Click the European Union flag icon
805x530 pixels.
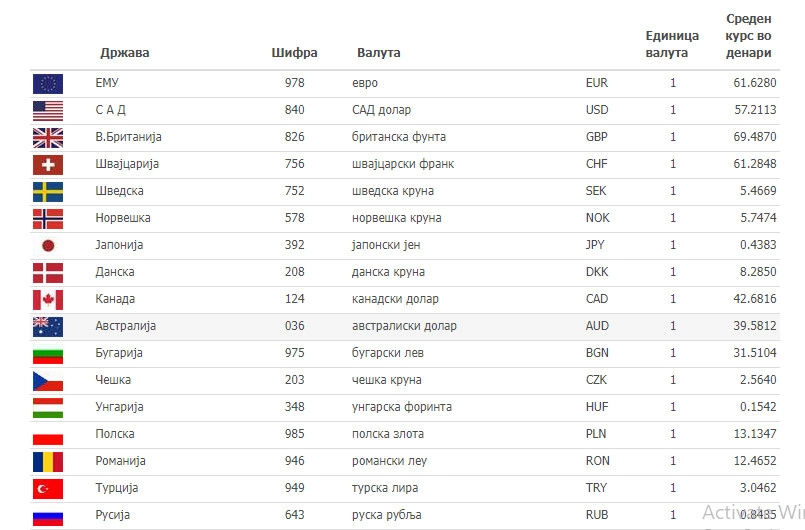tap(47, 83)
